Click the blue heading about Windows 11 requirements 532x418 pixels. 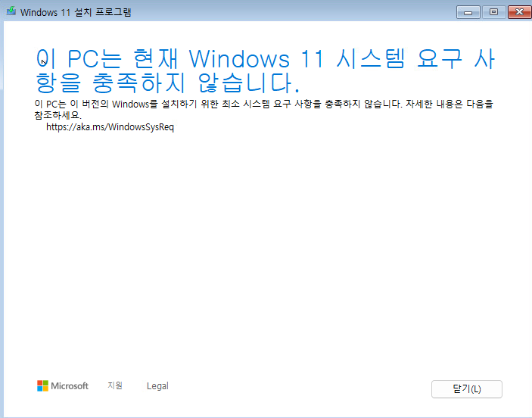point(266,70)
